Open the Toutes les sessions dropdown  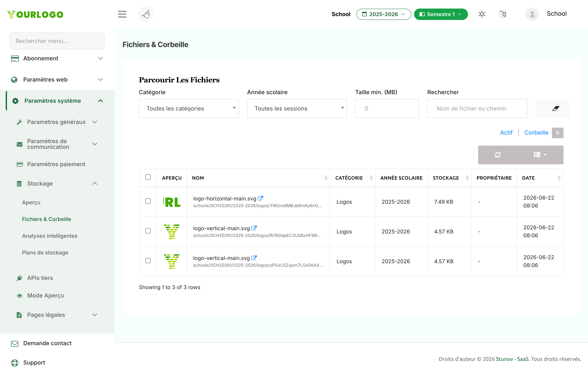297,108
